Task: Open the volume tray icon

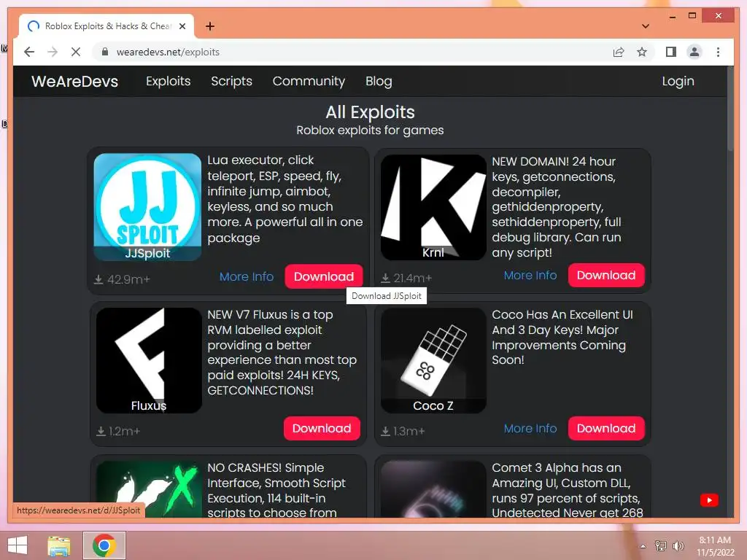Action: click(x=678, y=546)
